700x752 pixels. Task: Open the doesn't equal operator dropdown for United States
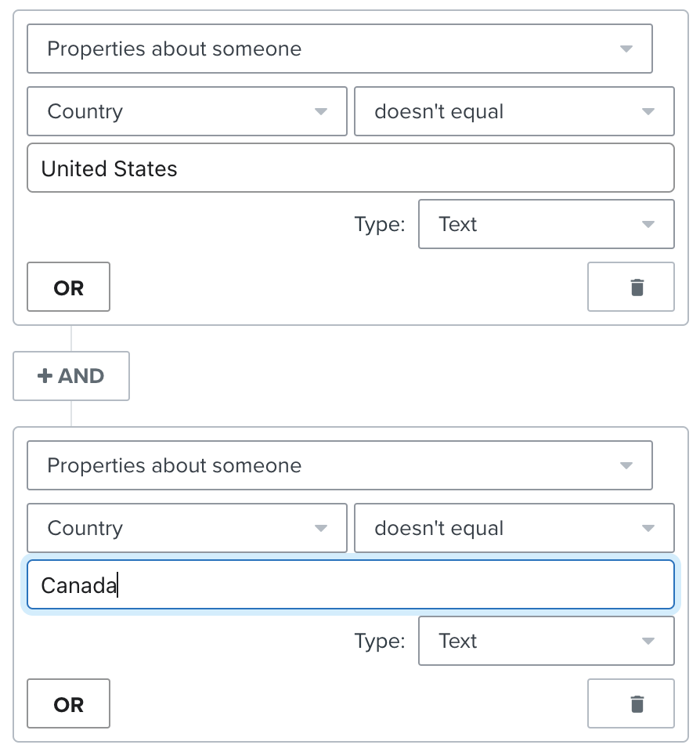coord(514,111)
